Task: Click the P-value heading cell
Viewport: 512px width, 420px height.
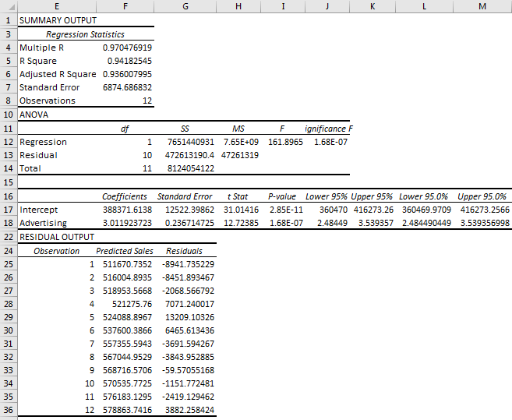Action: click(x=282, y=196)
